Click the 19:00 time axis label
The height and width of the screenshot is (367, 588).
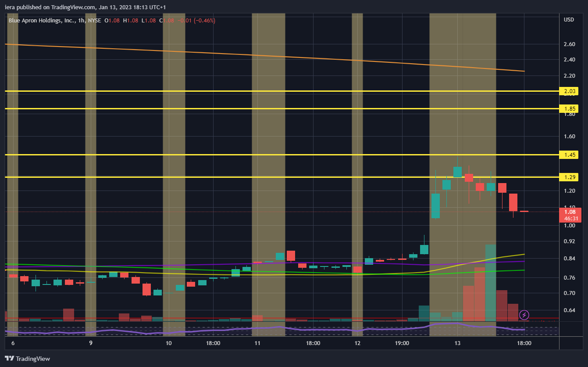click(402, 343)
